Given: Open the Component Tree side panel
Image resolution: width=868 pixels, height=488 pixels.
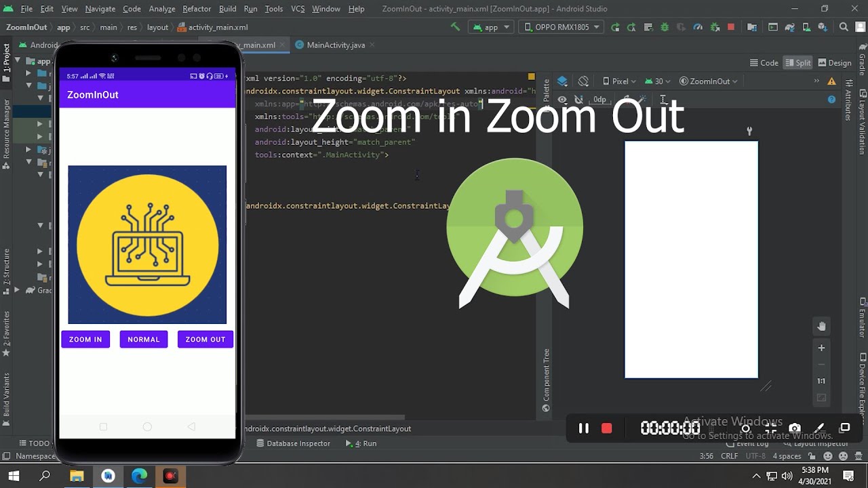Looking at the screenshot, I should click(546, 380).
